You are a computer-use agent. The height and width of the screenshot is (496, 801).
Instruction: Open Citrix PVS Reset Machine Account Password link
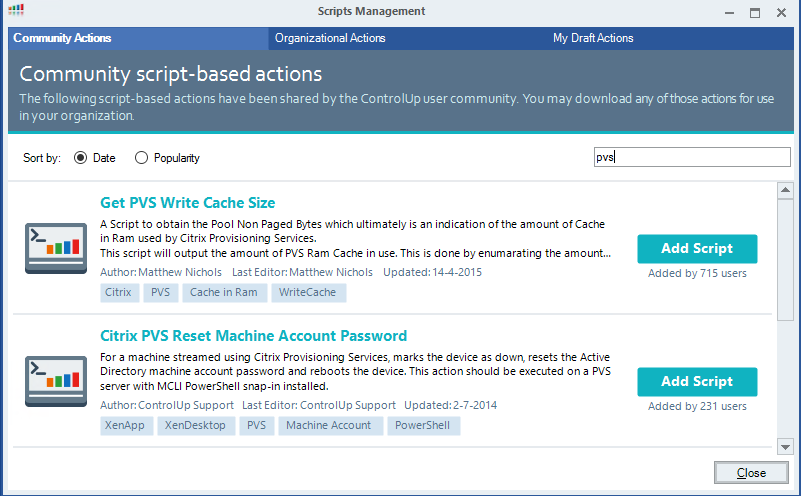[253, 336]
